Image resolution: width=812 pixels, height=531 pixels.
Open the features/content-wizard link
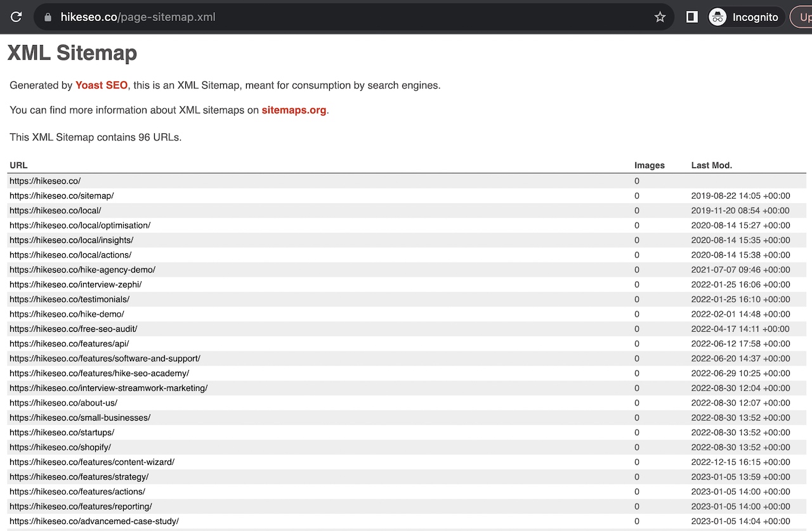click(x=92, y=462)
